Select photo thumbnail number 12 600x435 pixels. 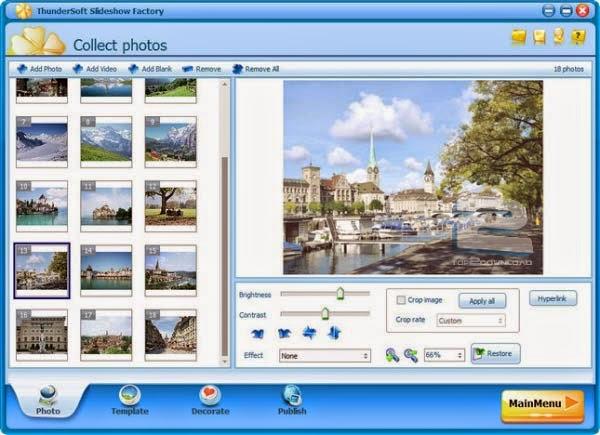point(170,206)
